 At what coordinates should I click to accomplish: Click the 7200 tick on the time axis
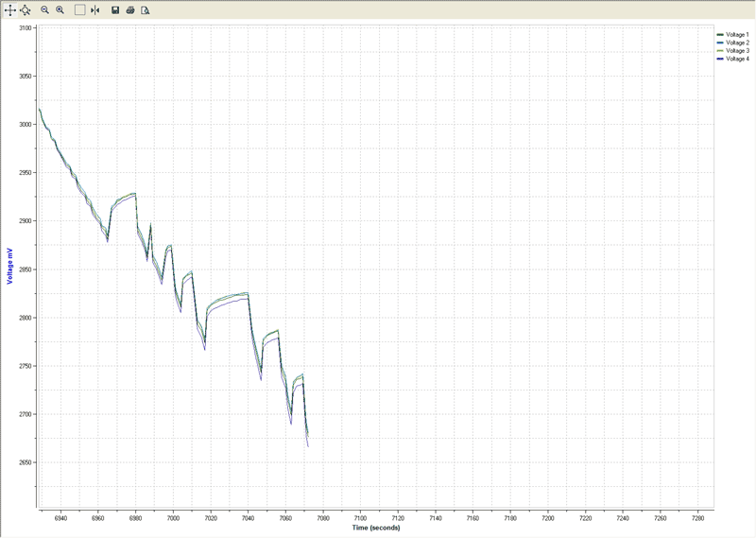tap(548, 518)
